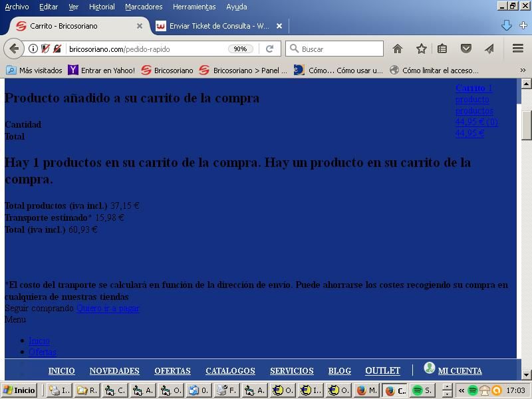
Task: Select the 37,15 € total productos value
Action: click(125, 205)
